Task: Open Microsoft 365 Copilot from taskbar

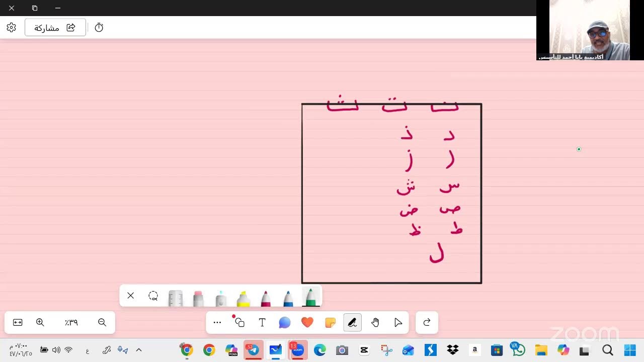Action: point(231,350)
